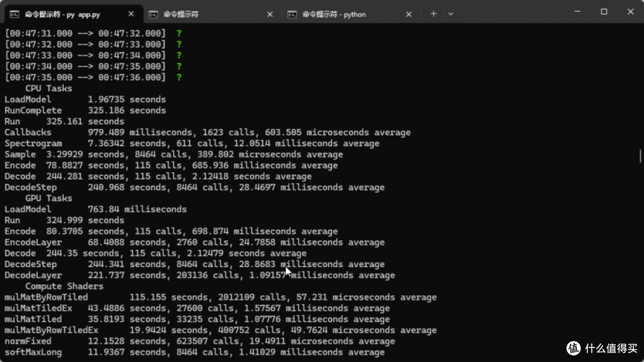The height and width of the screenshot is (362, 644).
Task: Click the 'GPU Tasks' heading
Action: coord(48,199)
